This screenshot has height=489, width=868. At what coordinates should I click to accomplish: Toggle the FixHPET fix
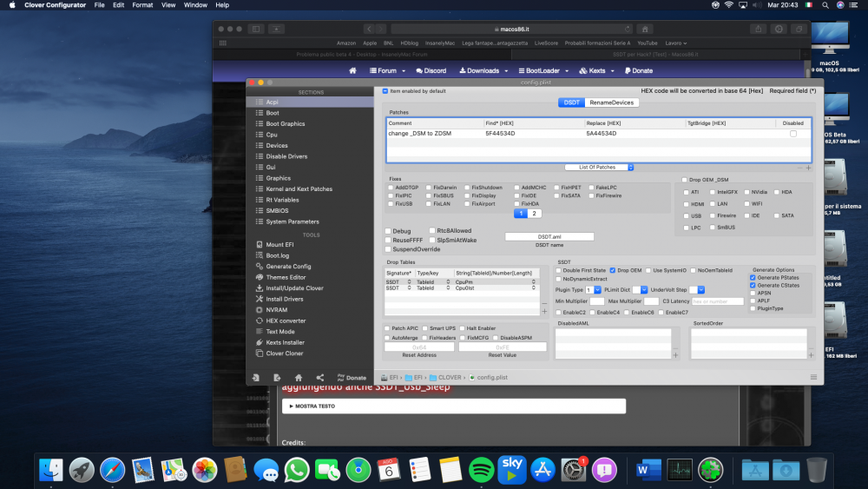[x=557, y=188]
